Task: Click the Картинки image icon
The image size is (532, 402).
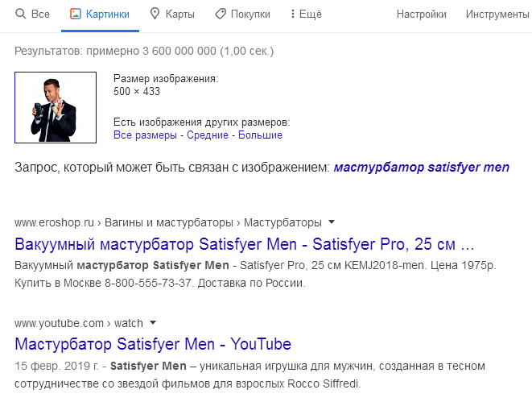Action: [x=76, y=14]
